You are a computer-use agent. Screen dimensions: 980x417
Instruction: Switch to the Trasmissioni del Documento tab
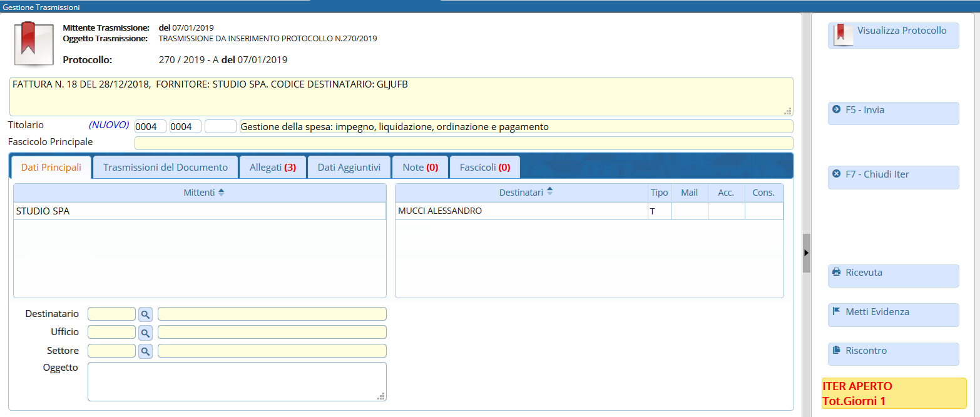coord(165,168)
